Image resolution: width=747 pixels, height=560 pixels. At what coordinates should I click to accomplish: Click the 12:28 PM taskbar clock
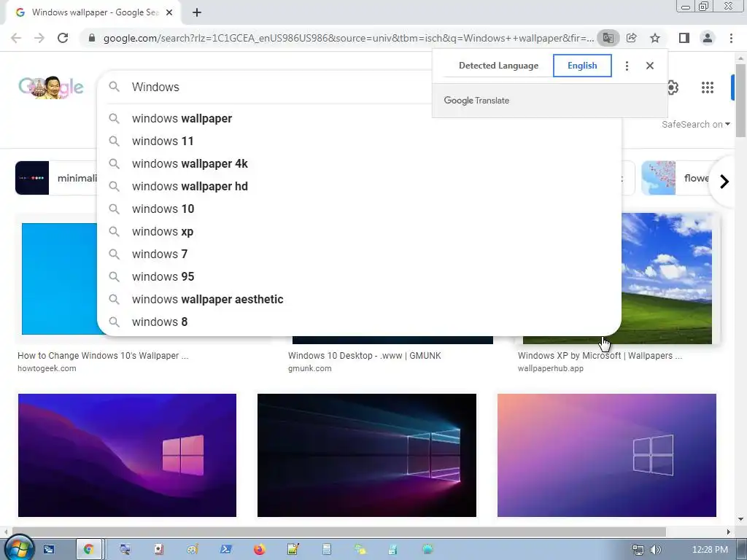(x=710, y=550)
